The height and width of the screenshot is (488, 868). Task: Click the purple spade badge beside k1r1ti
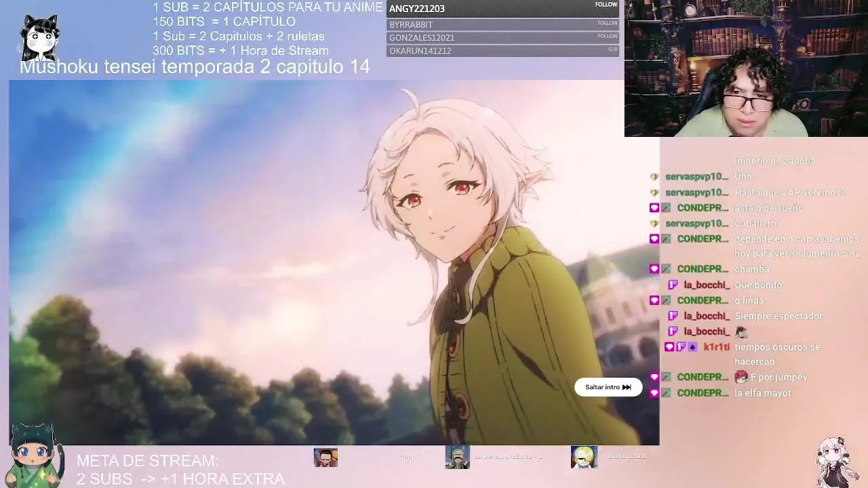692,347
